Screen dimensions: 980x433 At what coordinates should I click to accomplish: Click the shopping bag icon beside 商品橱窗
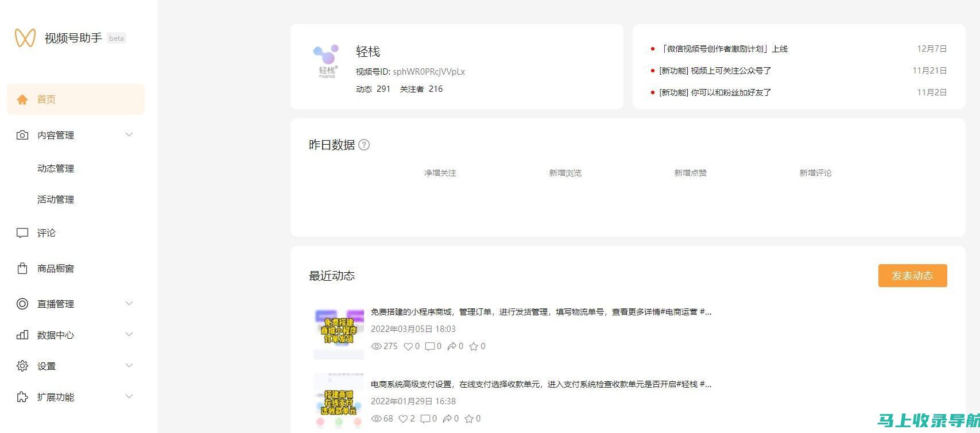click(22, 268)
